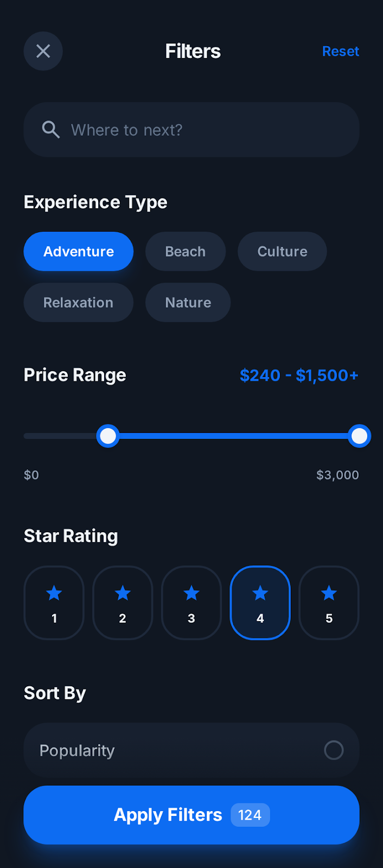383x868 pixels.
Task: Click the Reset link
Action: coord(341,52)
